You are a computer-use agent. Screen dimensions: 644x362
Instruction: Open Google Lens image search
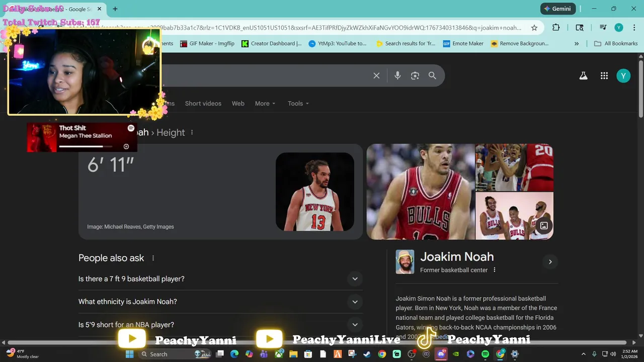pyautogui.click(x=415, y=75)
